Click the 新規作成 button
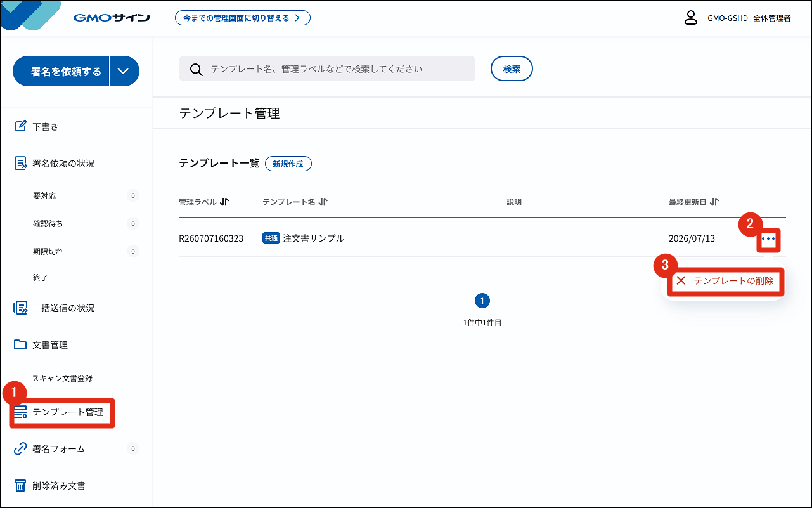Viewport: 812px width, 508px height. (288, 164)
